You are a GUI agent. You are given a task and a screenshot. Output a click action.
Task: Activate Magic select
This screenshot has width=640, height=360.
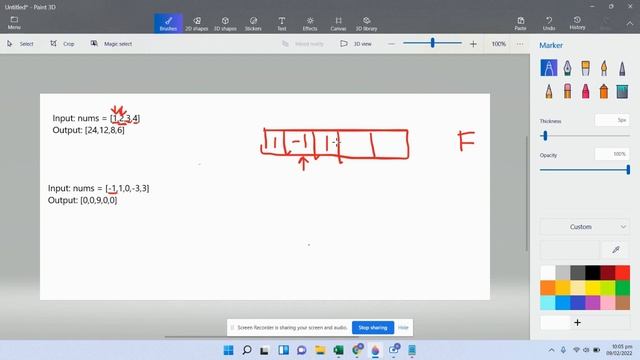pos(111,44)
